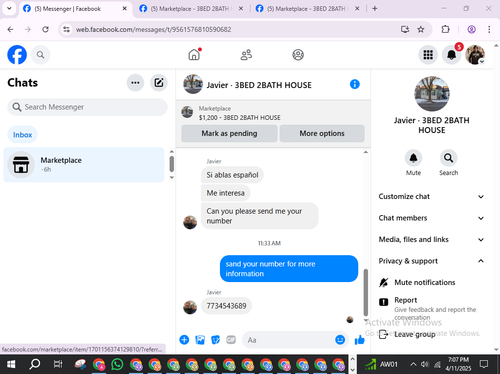Image resolution: width=500 pixels, height=374 pixels.
Task: Click the Search Messenger field
Action: point(87,107)
